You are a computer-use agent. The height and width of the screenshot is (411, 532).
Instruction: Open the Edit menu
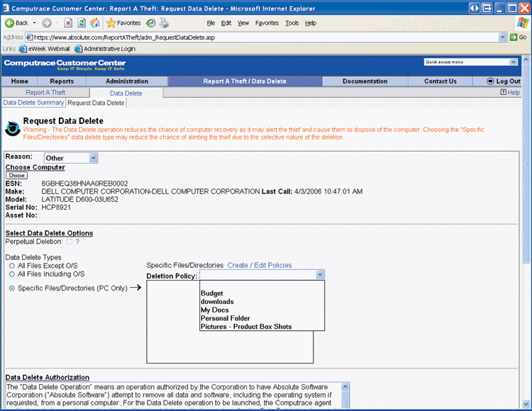pyautogui.click(x=226, y=23)
